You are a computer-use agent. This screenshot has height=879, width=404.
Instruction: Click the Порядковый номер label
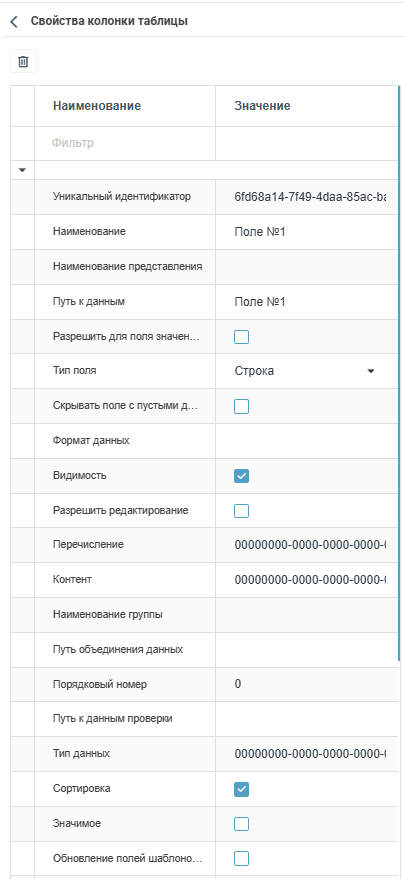tap(100, 684)
